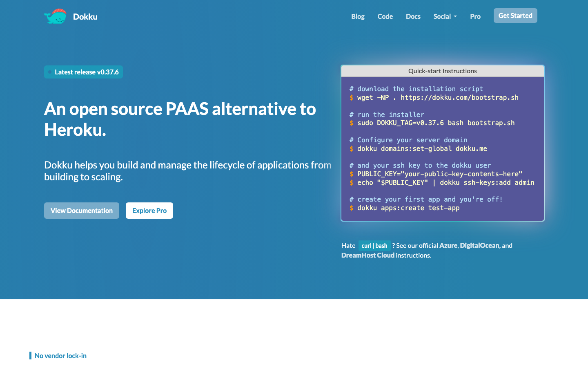Click the dokku apps:create test-app command
Image resolution: width=588 pixels, height=368 pixels.
408,208
